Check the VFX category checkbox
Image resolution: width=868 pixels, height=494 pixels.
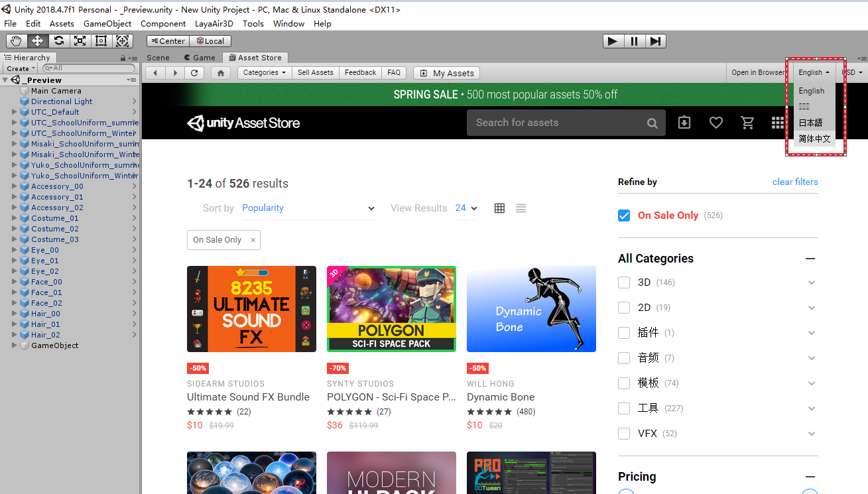click(x=624, y=434)
